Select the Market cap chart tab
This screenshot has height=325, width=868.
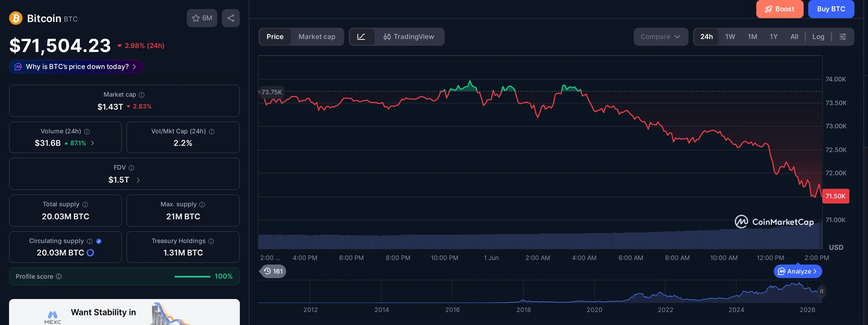[317, 37]
